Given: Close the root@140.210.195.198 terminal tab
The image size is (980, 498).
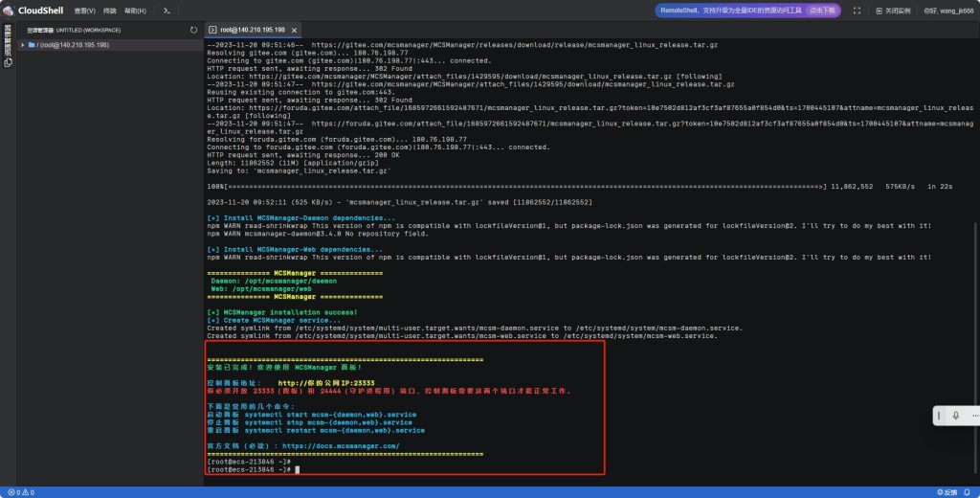Looking at the screenshot, I should (294, 30).
